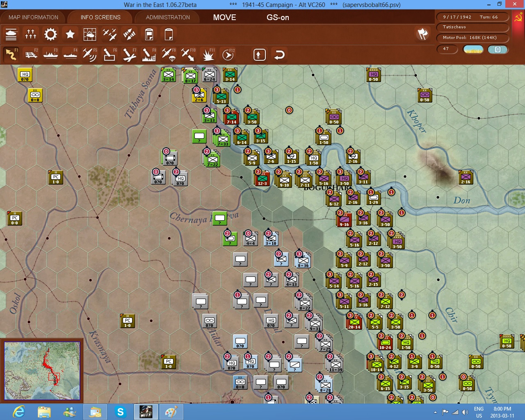This screenshot has width=525, height=420.
Task: Select the 9=31 unit stack
Action: pyautogui.click(x=315, y=323)
